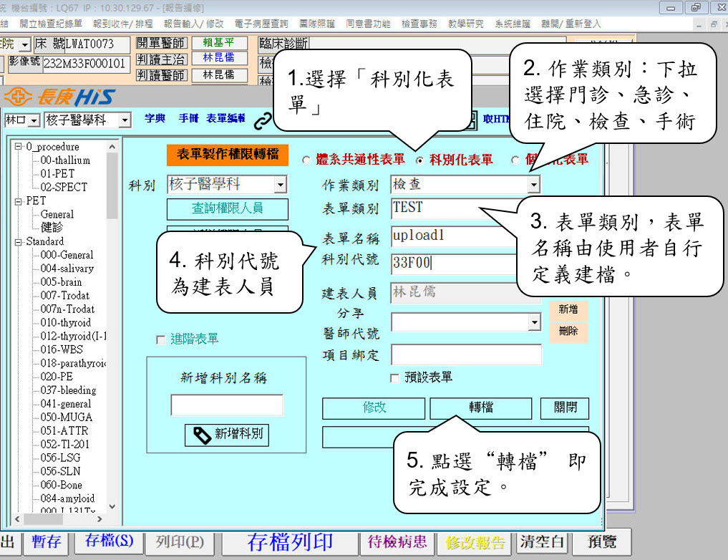
Task: Select the 體系共通性表單 radio button
Action: click(307, 160)
